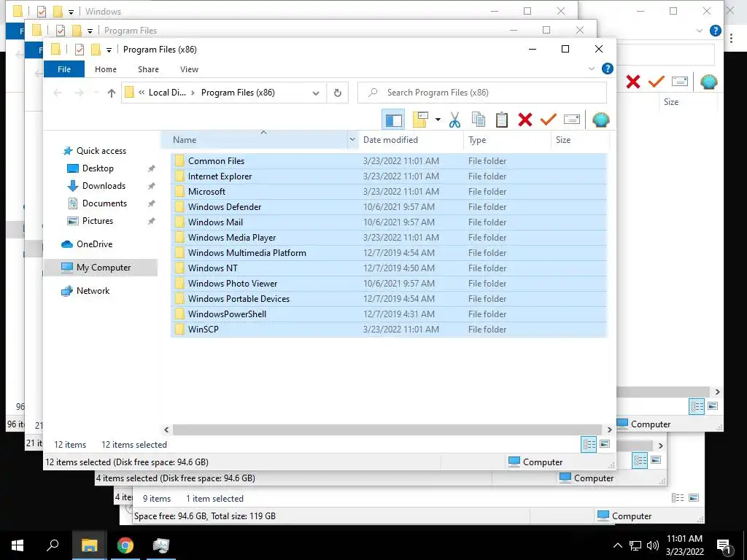
Task: Select the Windows NT folder
Action: tap(389, 268)
